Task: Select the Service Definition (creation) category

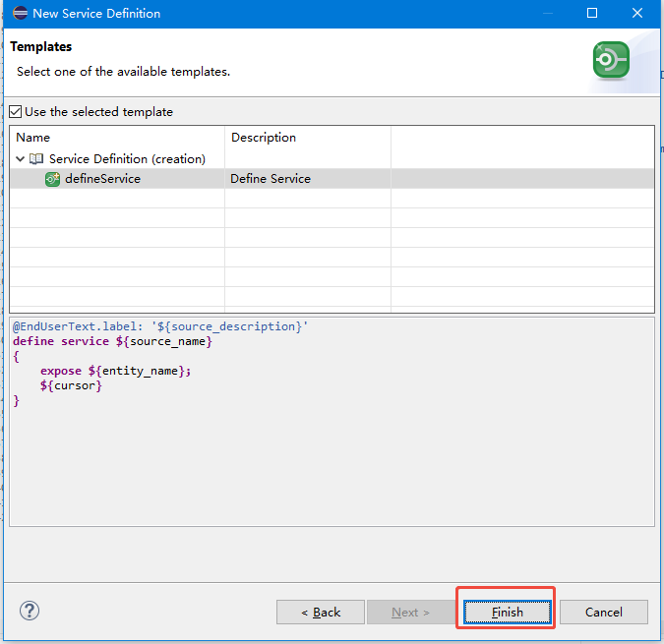Action: (x=127, y=158)
